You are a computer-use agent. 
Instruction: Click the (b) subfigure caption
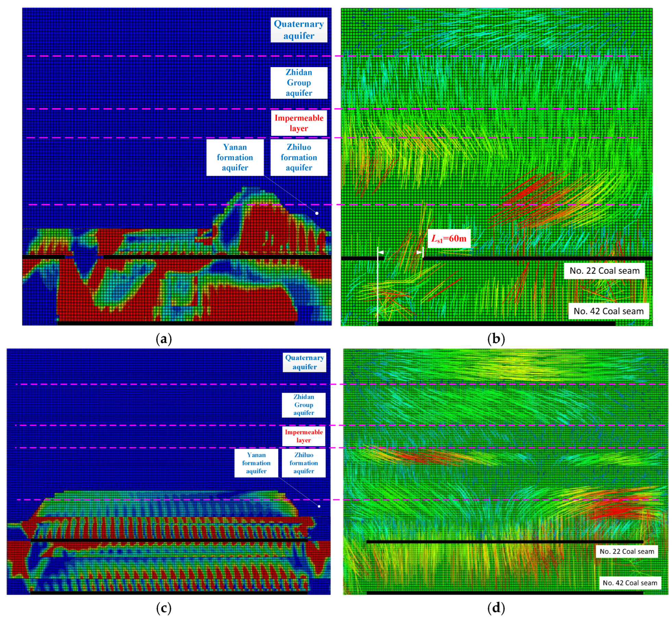(x=496, y=339)
